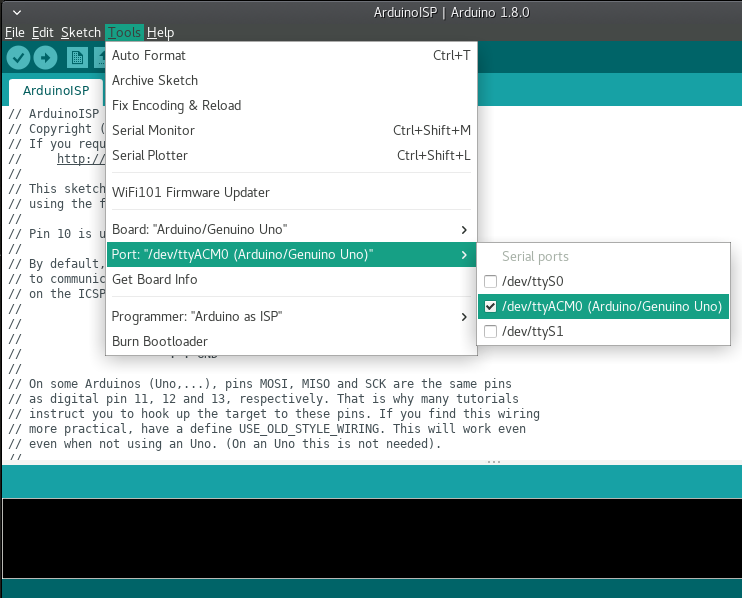Click the Copyright comment line
This screenshot has width=742, height=598.
pos(57,129)
